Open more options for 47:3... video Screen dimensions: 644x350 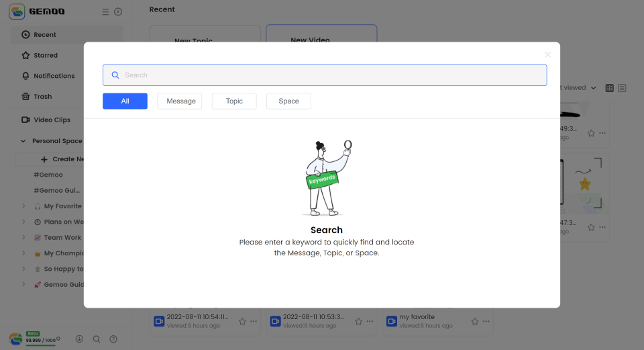pyautogui.click(x=602, y=228)
